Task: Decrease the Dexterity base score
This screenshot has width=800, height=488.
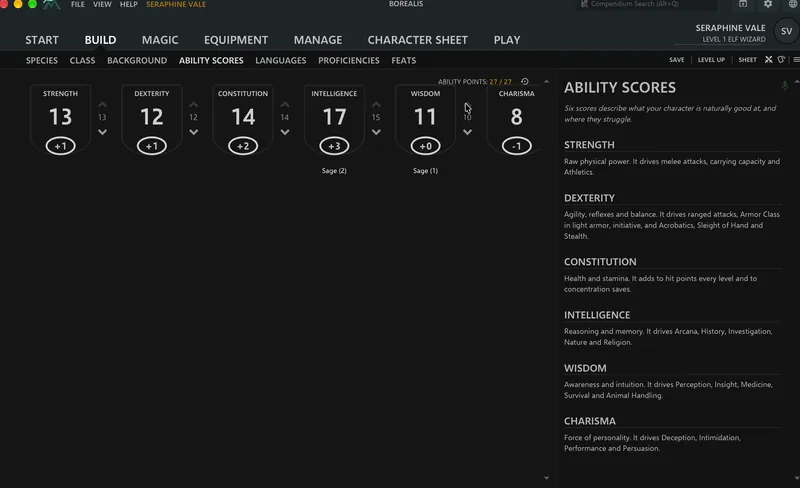Action: coord(193,132)
